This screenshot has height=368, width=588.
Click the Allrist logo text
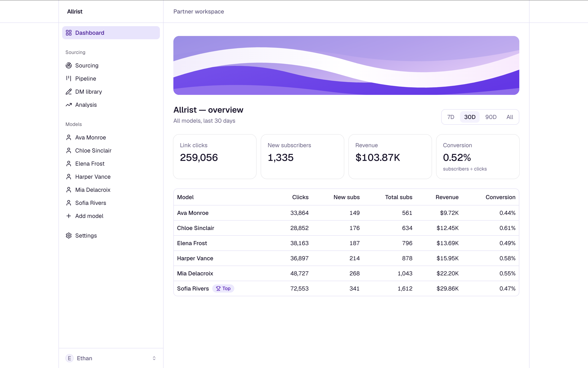click(75, 11)
